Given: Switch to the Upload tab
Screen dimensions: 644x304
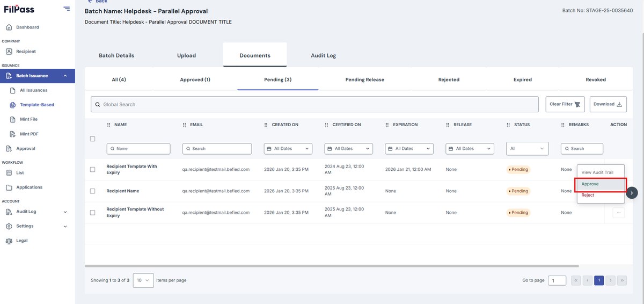Looking at the screenshot, I should tap(186, 55).
